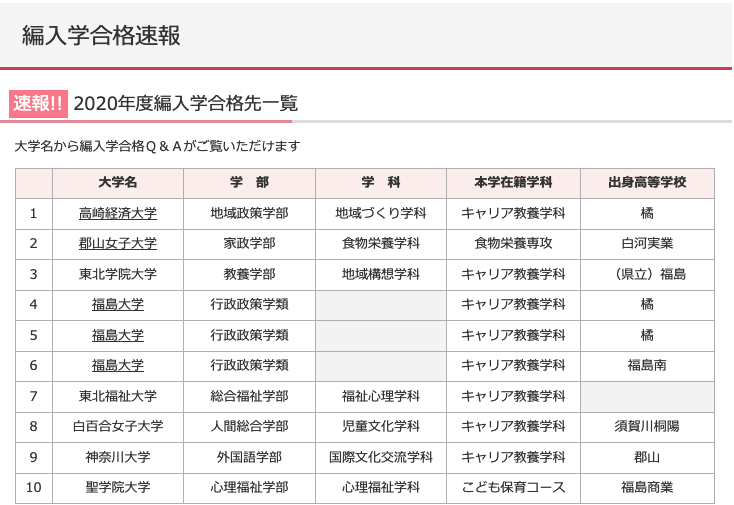This screenshot has width=734, height=505.
Task: Select the 総合福祉学部 cell
Action: point(249,396)
